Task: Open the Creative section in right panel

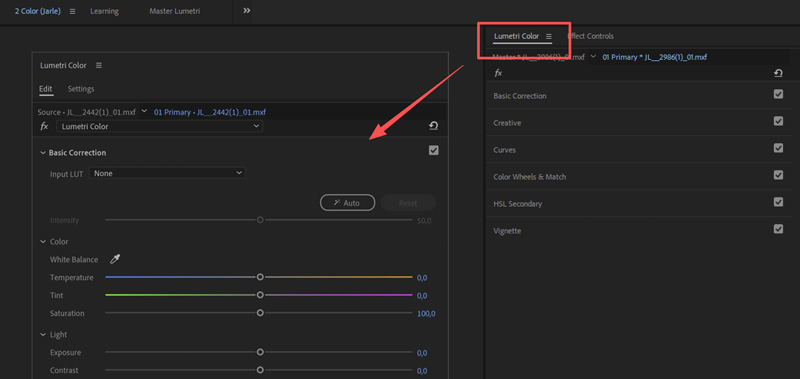Action: [507, 123]
